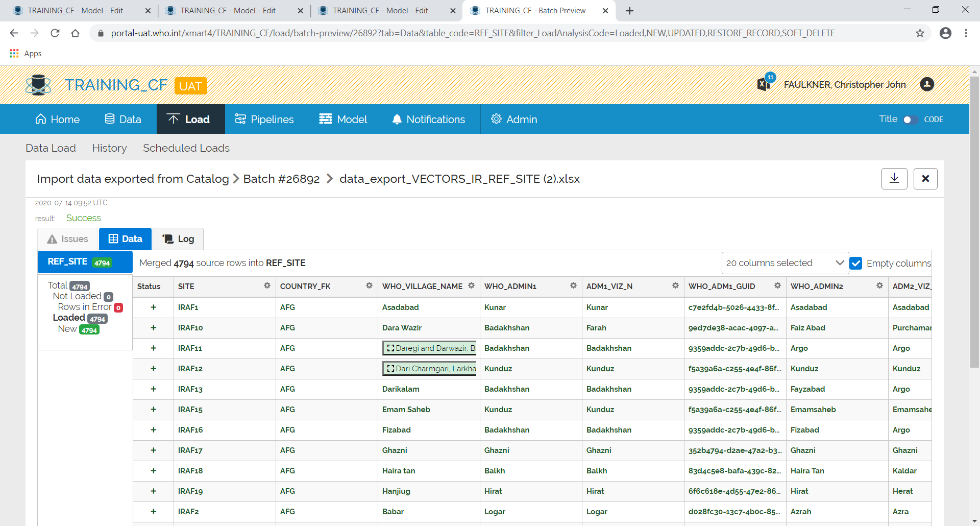Open Chrome three-dot menu

point(966,33)
